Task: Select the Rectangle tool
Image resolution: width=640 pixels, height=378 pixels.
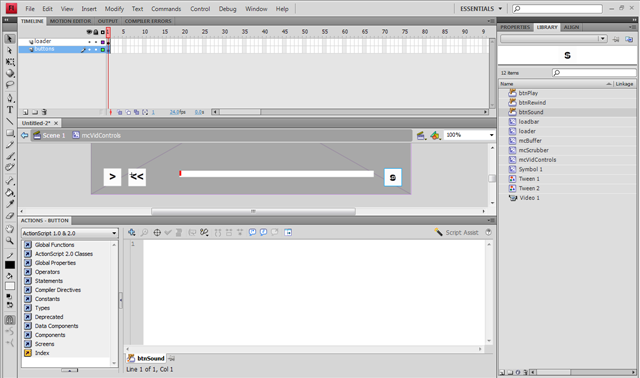Action: coord(10,133)
